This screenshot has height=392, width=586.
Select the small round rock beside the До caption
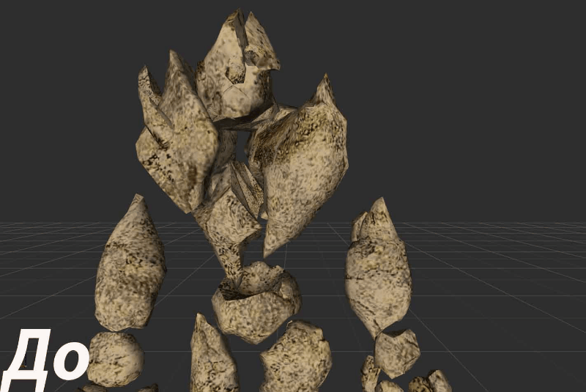(x=115, y=360)
